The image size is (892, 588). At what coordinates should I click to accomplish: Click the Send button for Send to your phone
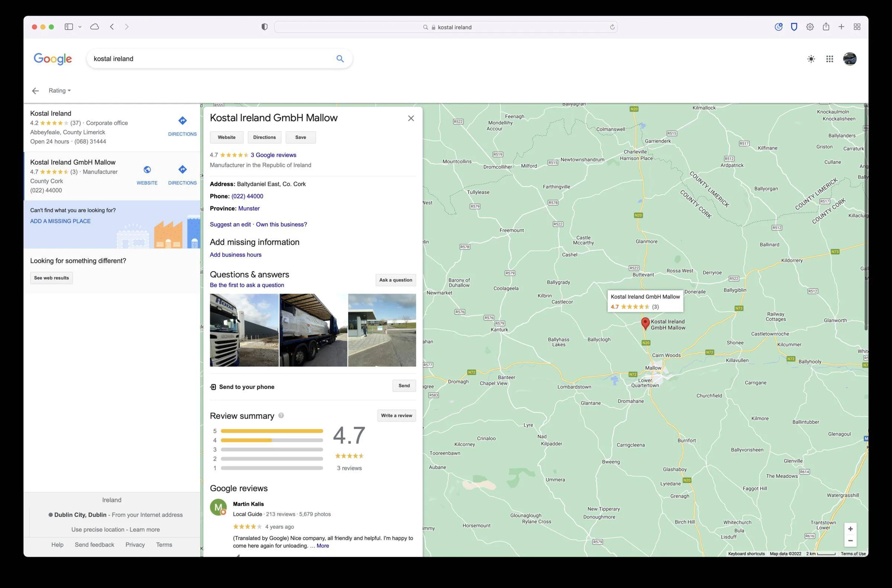[404, 385]
